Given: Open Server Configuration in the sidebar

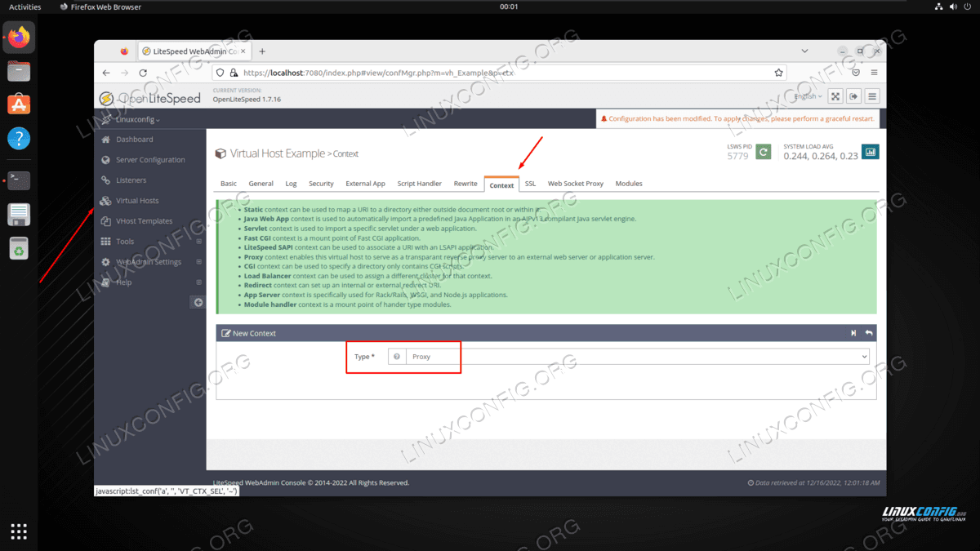Looking at the screenshot, I should click(150, 160).
